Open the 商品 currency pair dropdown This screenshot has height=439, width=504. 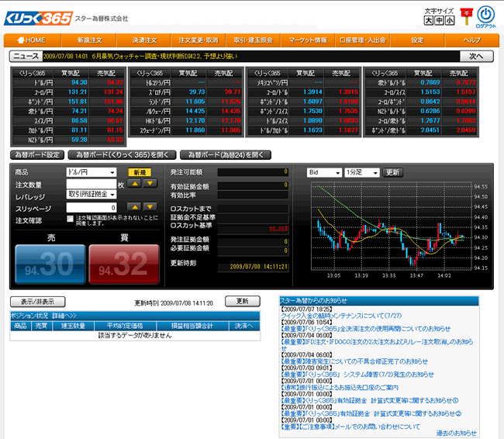pyautogui.click(x=91, y=172)
